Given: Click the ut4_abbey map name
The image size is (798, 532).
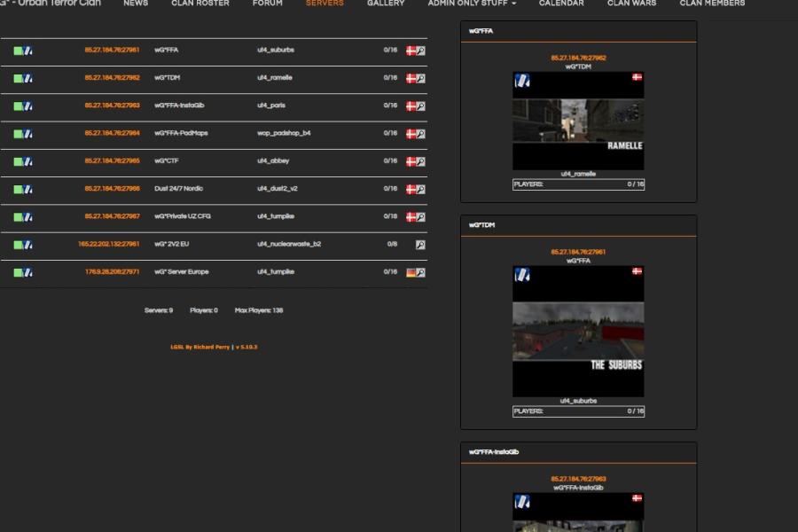Looking at the screenshot, I should (x=273, y=160).
